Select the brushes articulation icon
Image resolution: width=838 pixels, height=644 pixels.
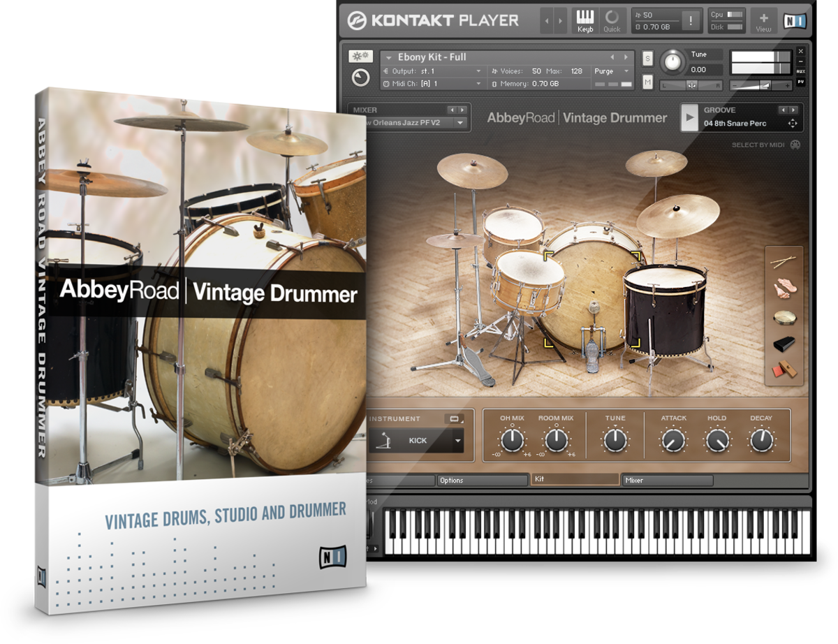coord(784,288)
